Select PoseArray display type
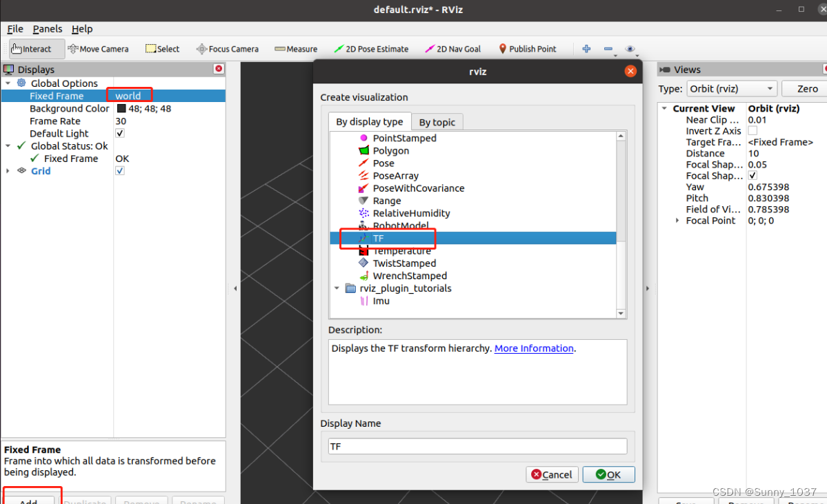 (x=395, y=176)
